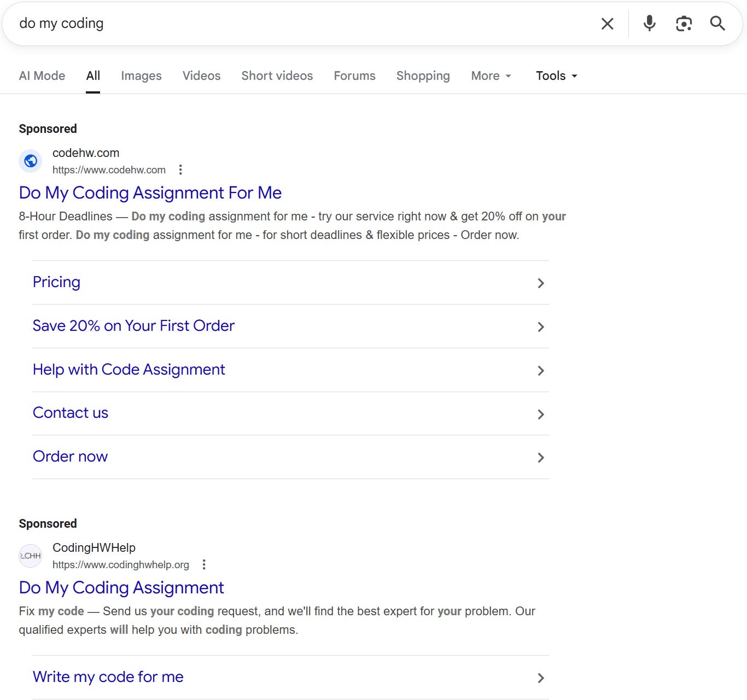Screen dimensions: 747x700
Task: Open three-dot menu next to codinghwhelp.org URL
Action: [204, 564]
